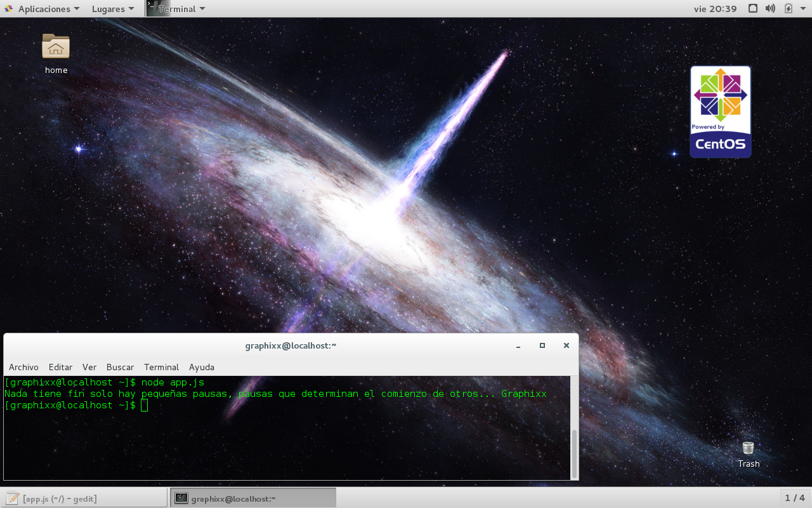Image resolution: width=812 pixels, height=508 pixels.
Task: Open the Ayuda menu in terminal
Action: click(202, 367)
